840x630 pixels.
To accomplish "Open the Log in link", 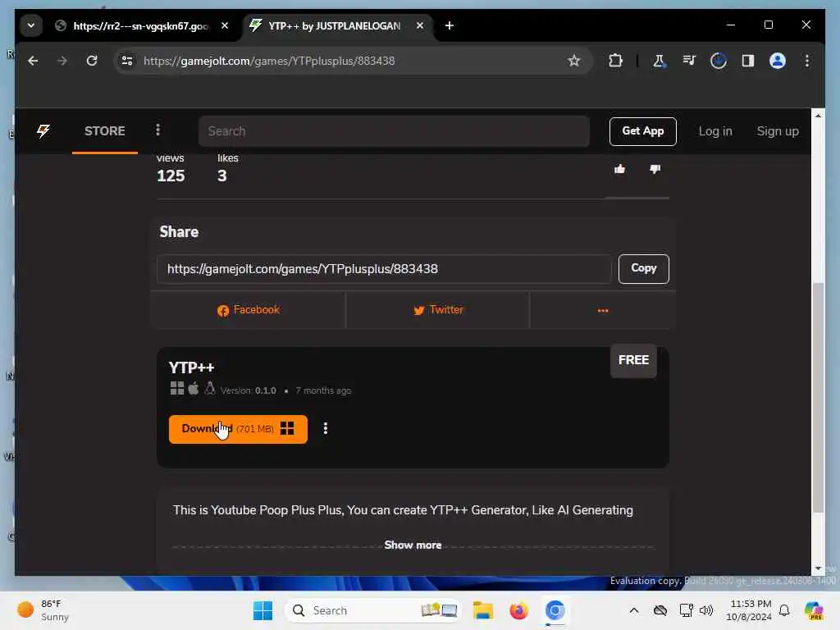I will [x=715, y=131].
